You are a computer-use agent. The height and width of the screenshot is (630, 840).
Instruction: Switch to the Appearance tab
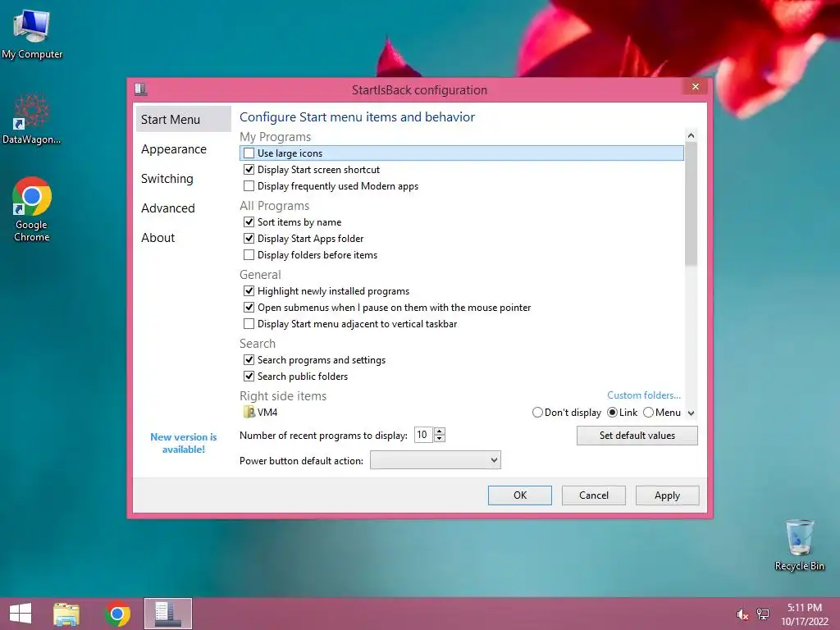183,149
